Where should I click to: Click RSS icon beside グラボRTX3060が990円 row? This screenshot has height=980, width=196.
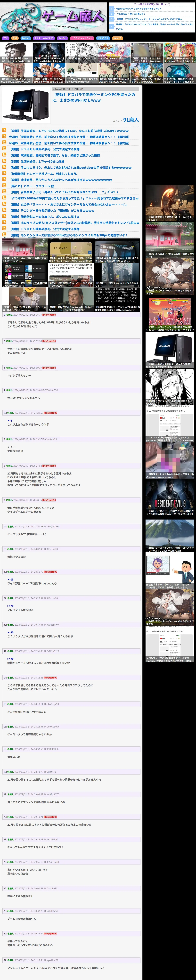click(4, 198)
